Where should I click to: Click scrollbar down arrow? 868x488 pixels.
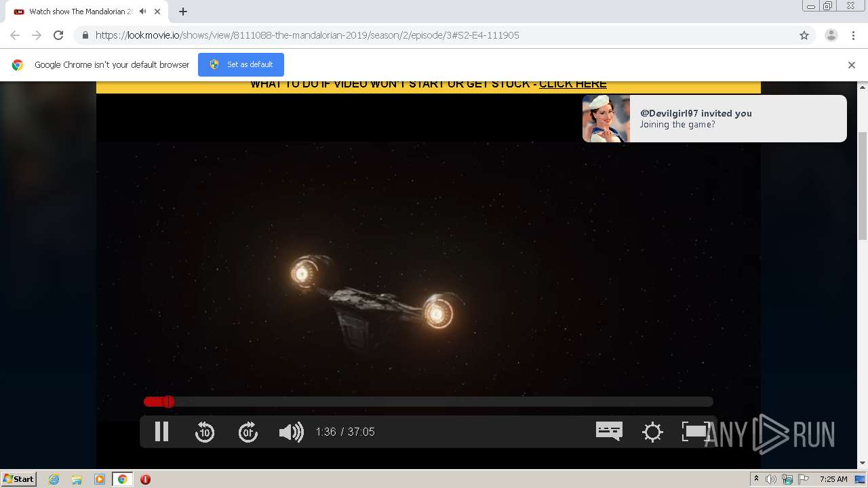coord(863,463)
